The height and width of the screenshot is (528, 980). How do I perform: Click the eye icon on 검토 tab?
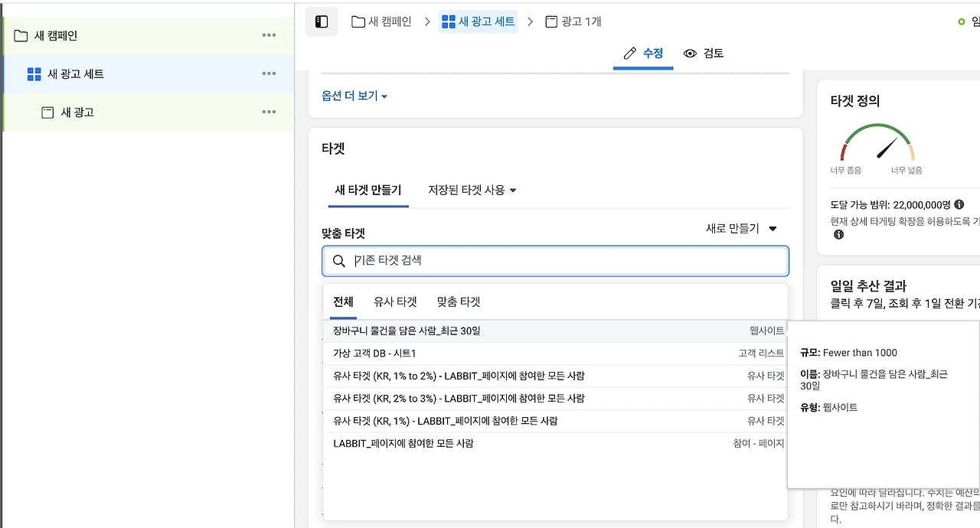[690, 54]
